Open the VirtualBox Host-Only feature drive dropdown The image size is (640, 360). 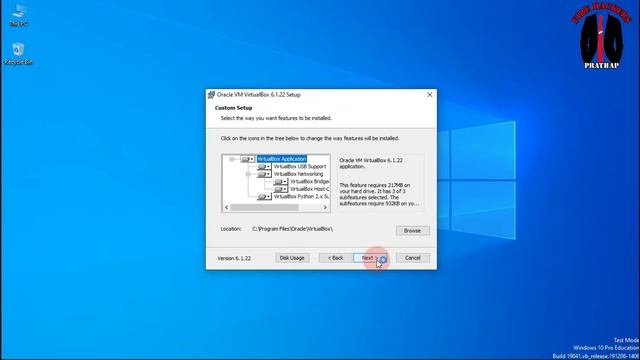280,189
